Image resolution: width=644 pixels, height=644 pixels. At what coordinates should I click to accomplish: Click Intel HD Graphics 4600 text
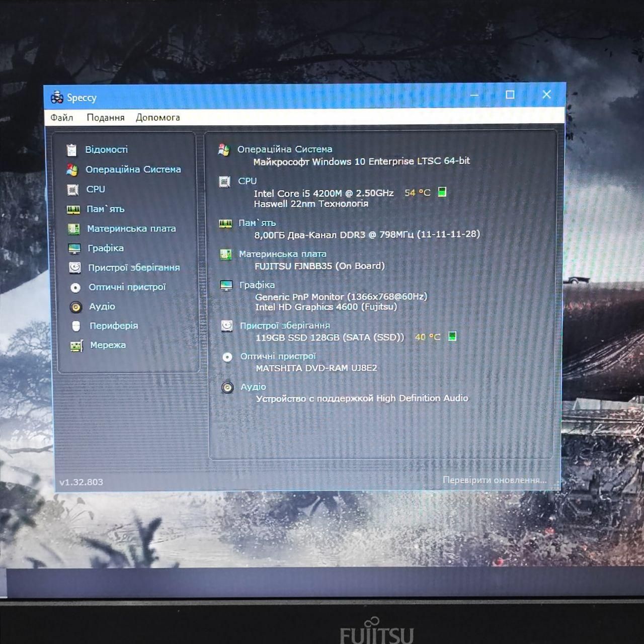point(326,307)
